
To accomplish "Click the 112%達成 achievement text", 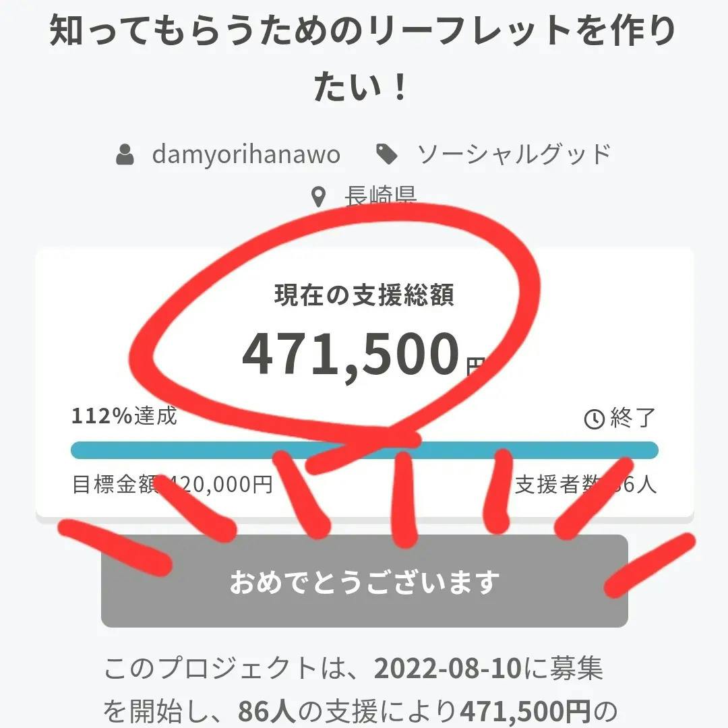I will point(124,416).
